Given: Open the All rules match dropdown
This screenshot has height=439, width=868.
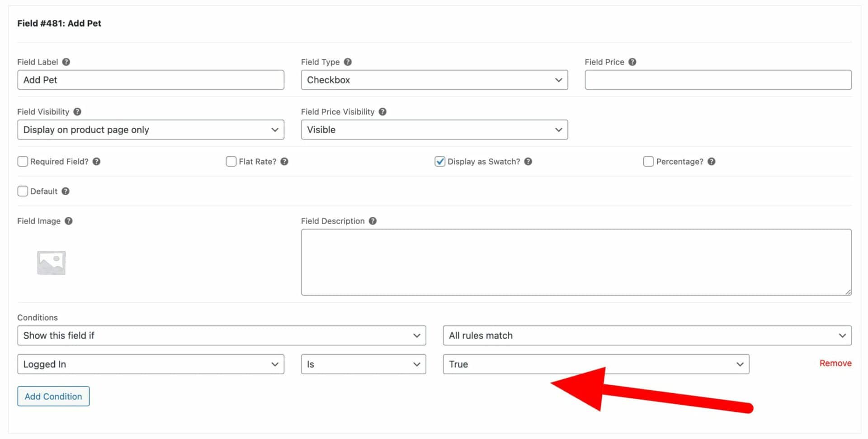Looking at the screenshot, I should pyautogui.click(x=647, y=336).
